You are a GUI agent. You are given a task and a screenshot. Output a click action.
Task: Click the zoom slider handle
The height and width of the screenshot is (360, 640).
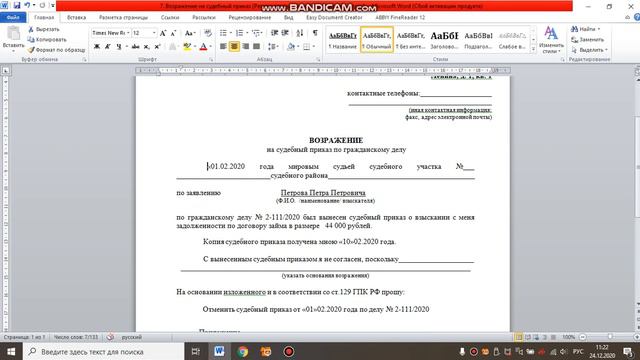(x=610, y=337)
